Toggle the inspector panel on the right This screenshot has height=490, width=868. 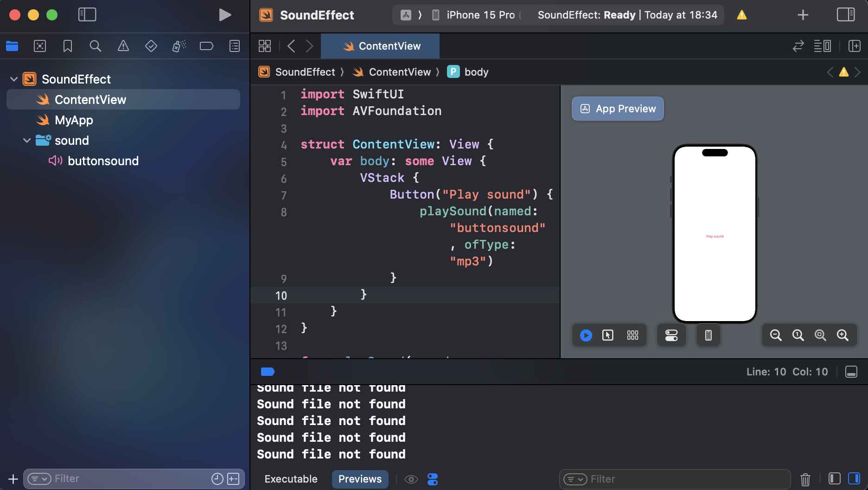pos(846,15)
